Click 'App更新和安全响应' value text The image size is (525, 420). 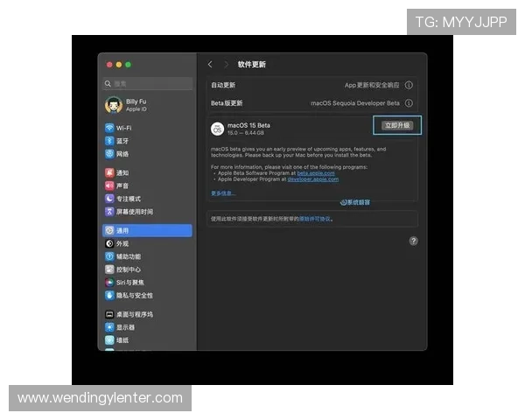point(372,85)
